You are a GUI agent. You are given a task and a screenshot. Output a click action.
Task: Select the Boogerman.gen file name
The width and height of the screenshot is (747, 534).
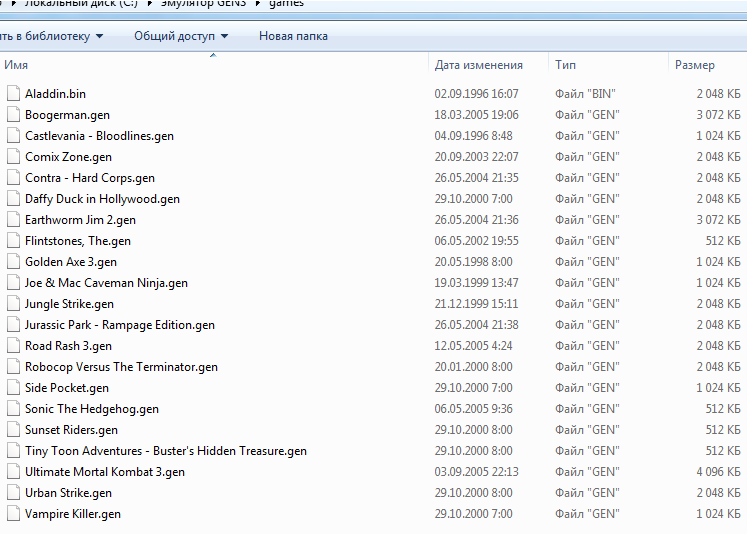[67, 115]
